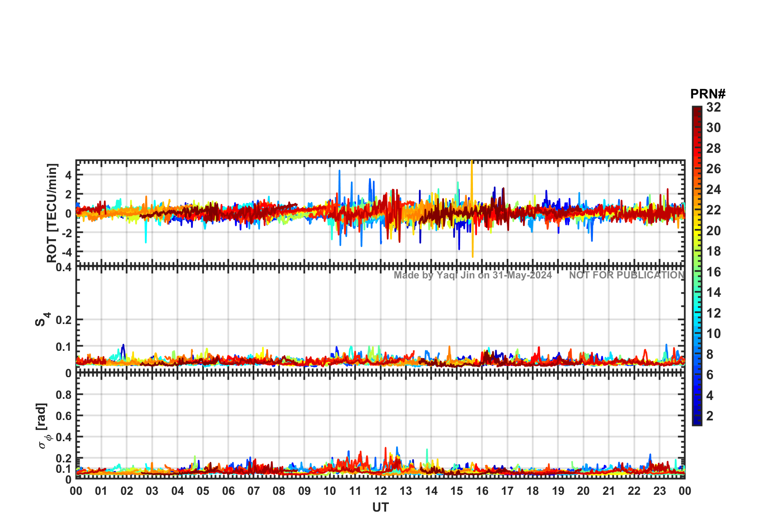Click the UT x-axis label

pyautogui.click(x=380, y=508)
